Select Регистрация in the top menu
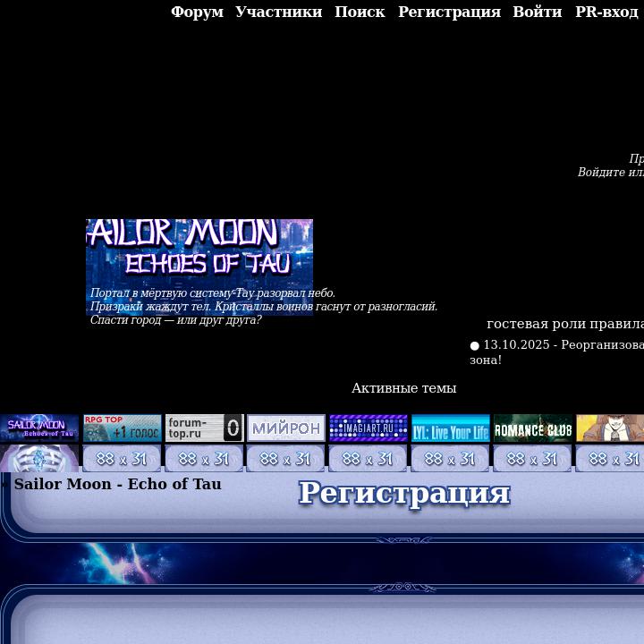This screenshot has width=644, height=644. tap(449, 12)
